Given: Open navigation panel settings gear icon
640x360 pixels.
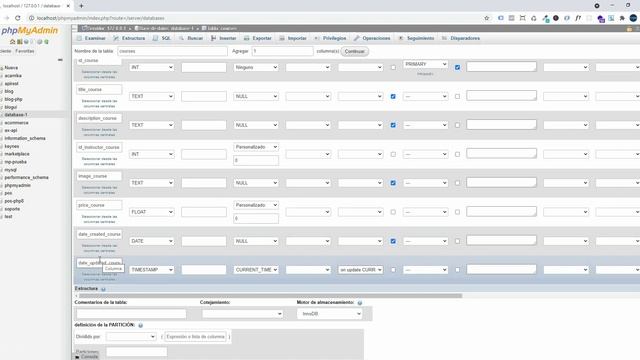Looking at the screenshot, I should coord(40,42).
